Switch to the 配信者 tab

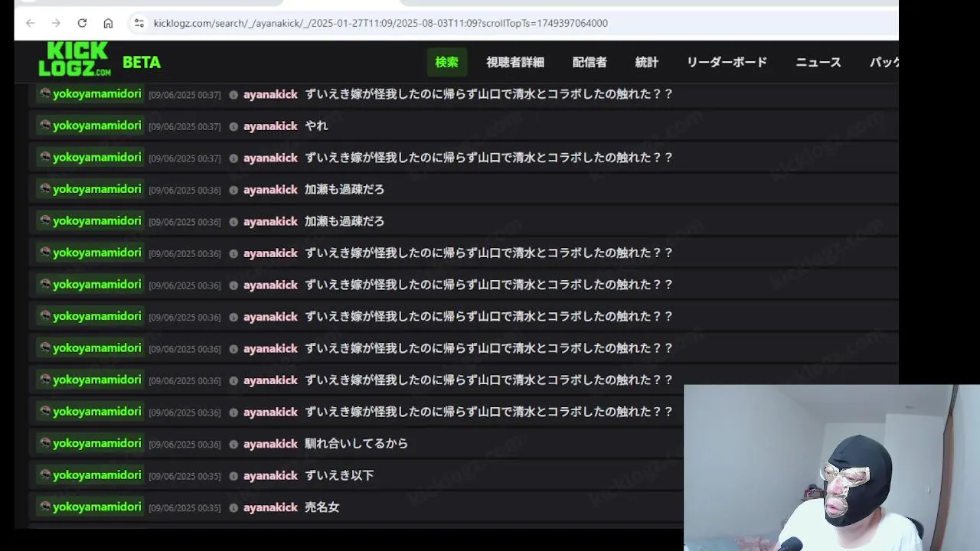(x=590, y=62)
